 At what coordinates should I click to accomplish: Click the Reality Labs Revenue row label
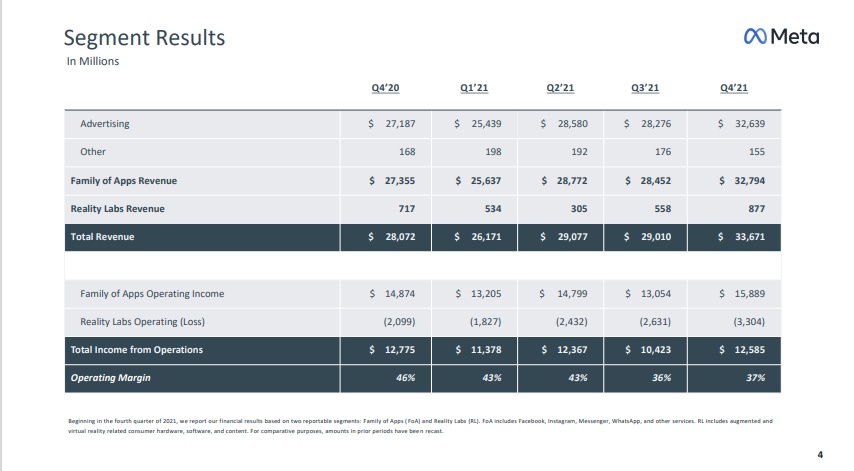(x=117, y=209)
